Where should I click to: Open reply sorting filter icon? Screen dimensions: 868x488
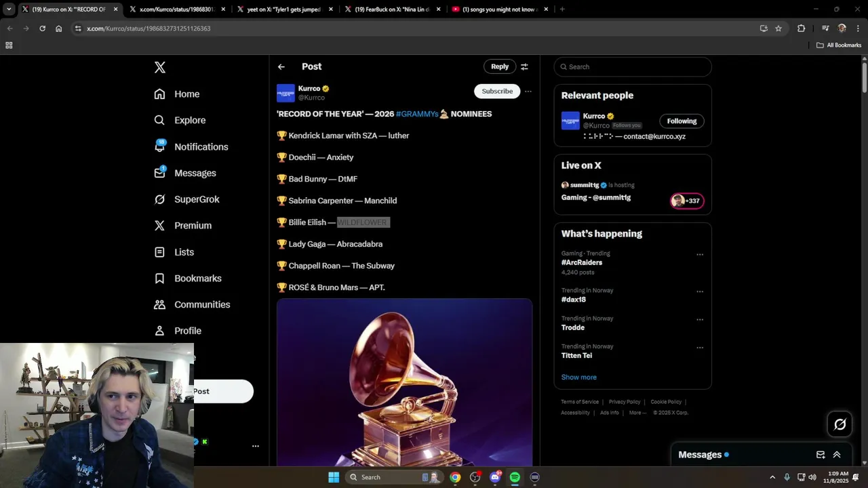[x=524, y=66]
